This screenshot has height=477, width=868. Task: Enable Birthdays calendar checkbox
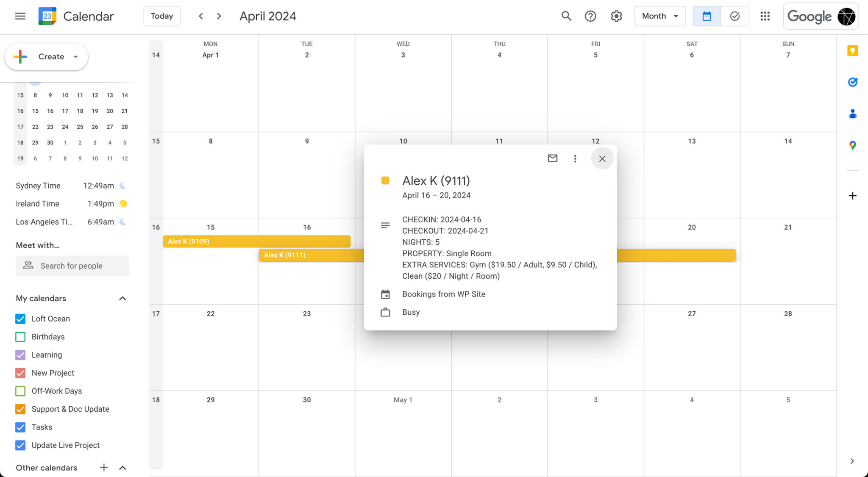(20, 337)
